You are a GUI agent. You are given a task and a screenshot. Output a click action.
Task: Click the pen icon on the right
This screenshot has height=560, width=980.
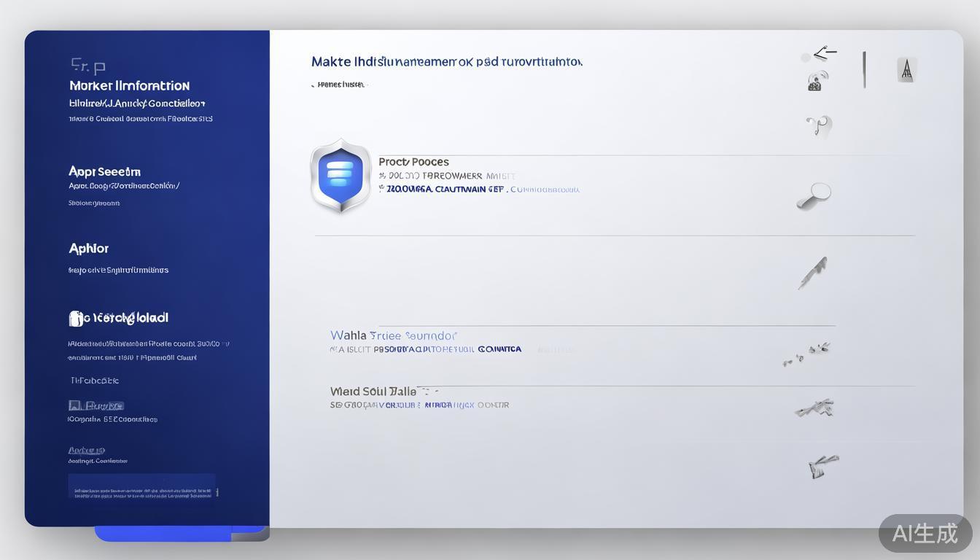click(x=812, y=273)
